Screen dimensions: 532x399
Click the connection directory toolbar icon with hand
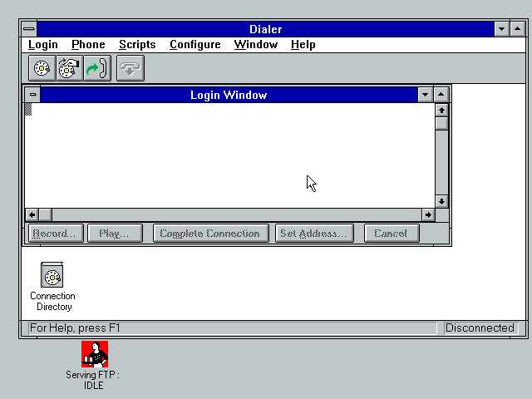(x=70, y=68)
